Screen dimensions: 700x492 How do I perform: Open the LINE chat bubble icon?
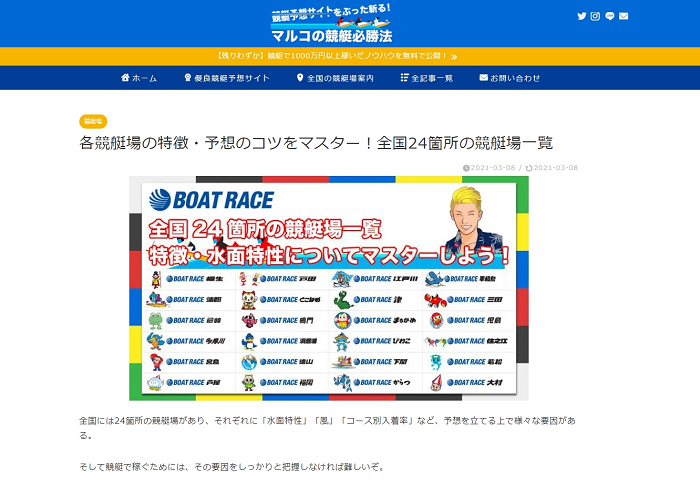609,16
